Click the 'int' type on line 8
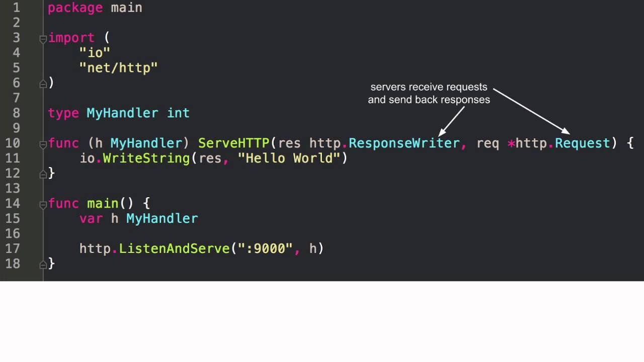Viewport: 644px width, 362px height. [178, 113]
